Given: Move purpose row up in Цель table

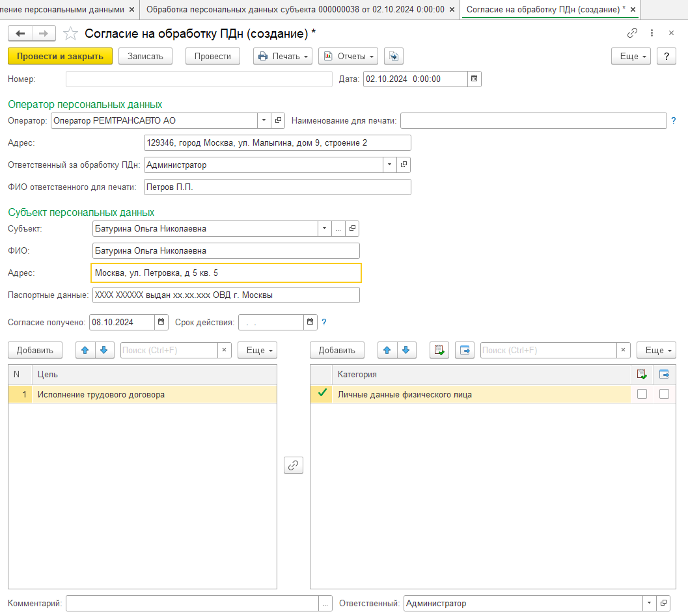Looking at the screenshot, I should coord(85,350).
